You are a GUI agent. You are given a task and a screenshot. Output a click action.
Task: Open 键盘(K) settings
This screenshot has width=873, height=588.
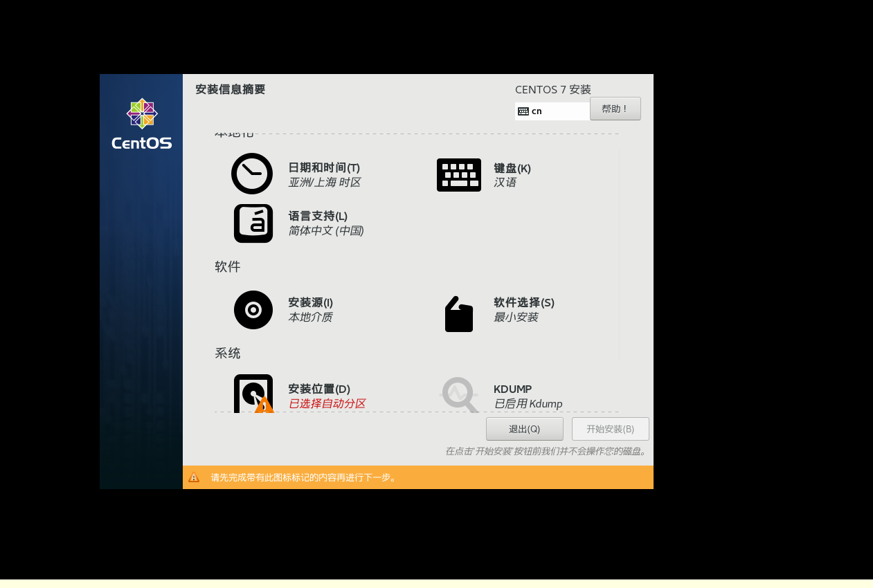click(512, 168)
